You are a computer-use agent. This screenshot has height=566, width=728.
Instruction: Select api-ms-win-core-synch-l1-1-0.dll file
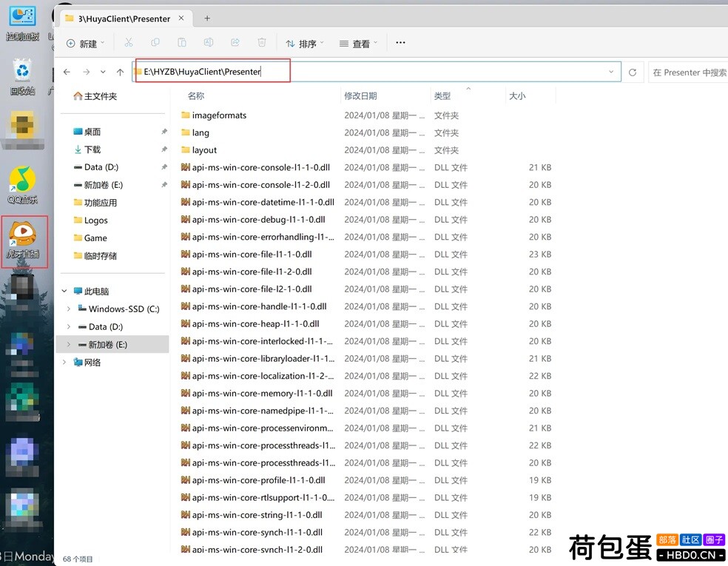tap(252, 532)
